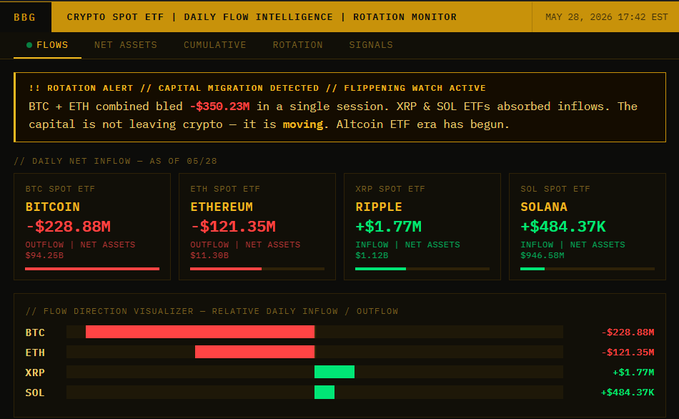Click Ethereum's -$121.35M card value
The height and width of the screenshot is (419, 679).
point(233,226)
